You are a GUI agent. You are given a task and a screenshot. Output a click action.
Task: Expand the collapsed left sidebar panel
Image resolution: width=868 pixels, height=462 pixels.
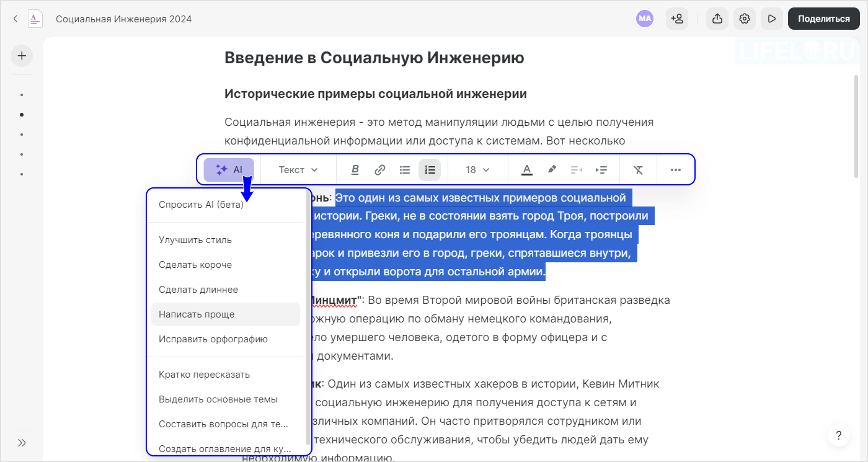[22, 443]
